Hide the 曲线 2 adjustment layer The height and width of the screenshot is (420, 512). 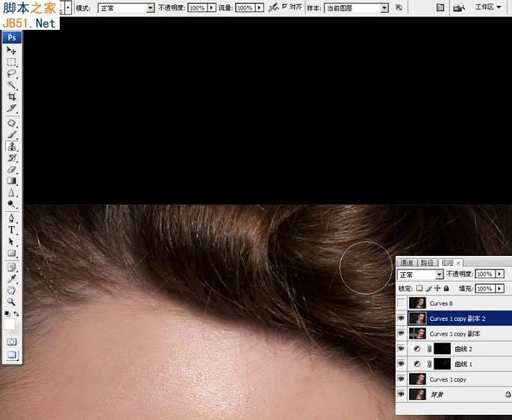pyautogui.click(x=402, y=348)
